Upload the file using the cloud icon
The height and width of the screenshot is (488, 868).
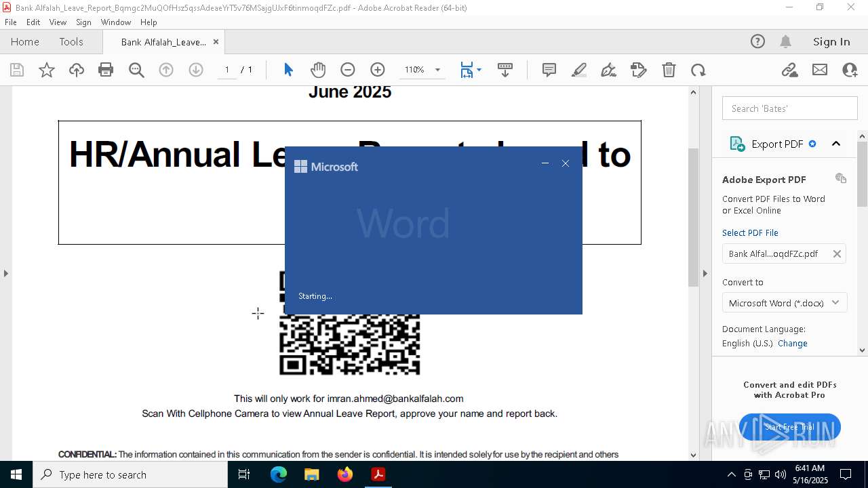pyautogui.click(x=77, y=70)
